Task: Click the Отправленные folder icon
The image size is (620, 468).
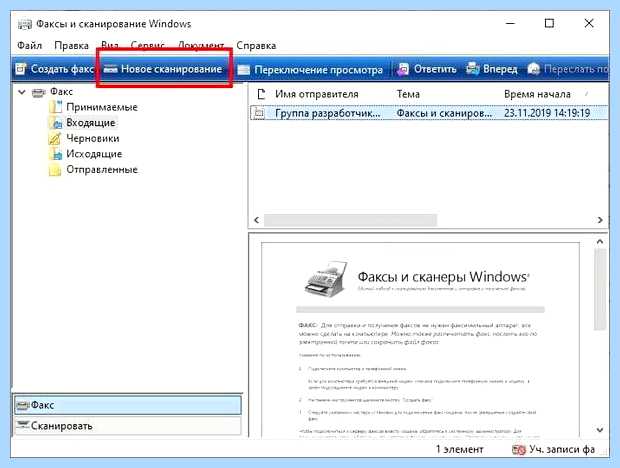Action: tap(55, 170)
